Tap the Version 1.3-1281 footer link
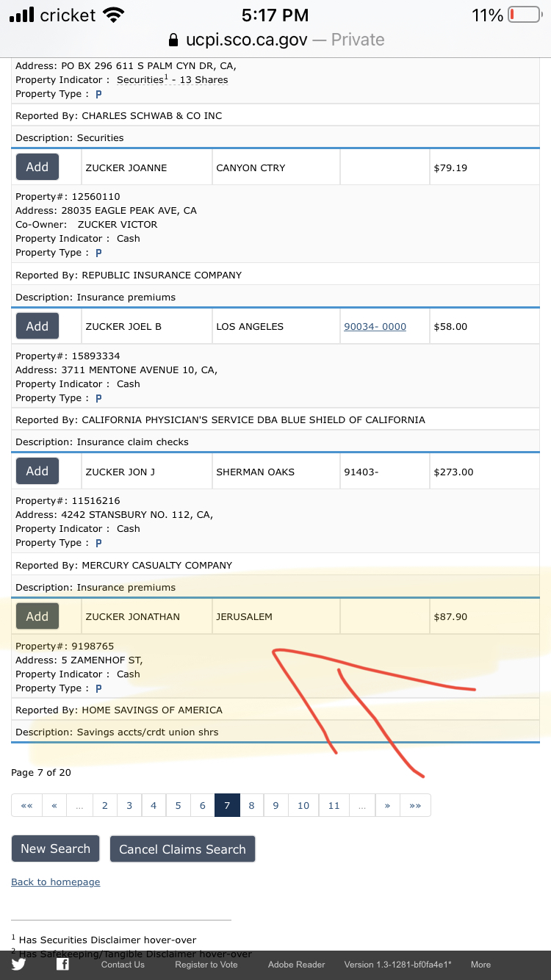 coord(398,965)
